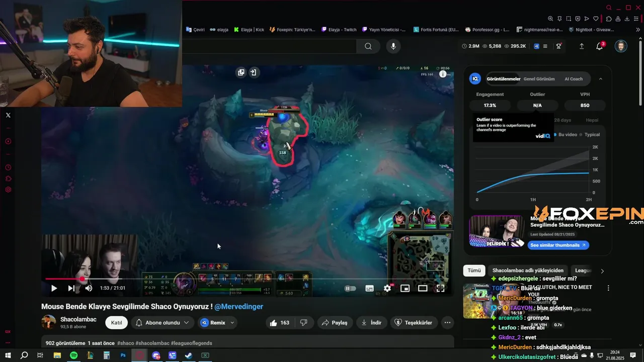This screenshot has width=644, height=362.
Task: Open the player settings gear
Action: pyautogui.click(x=387, y=288)
